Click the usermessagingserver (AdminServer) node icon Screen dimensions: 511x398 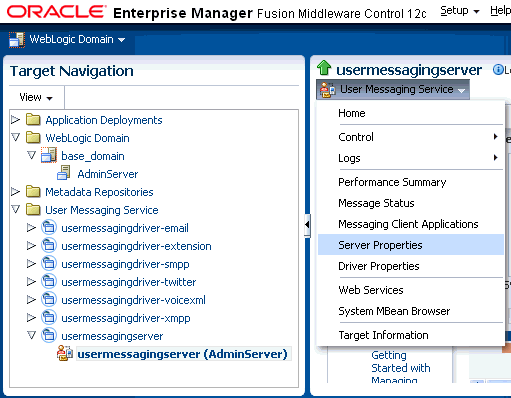click(65, 353)
